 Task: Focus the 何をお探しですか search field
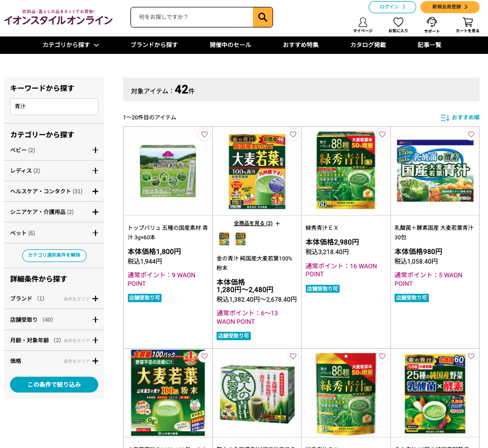pos(192,17)
